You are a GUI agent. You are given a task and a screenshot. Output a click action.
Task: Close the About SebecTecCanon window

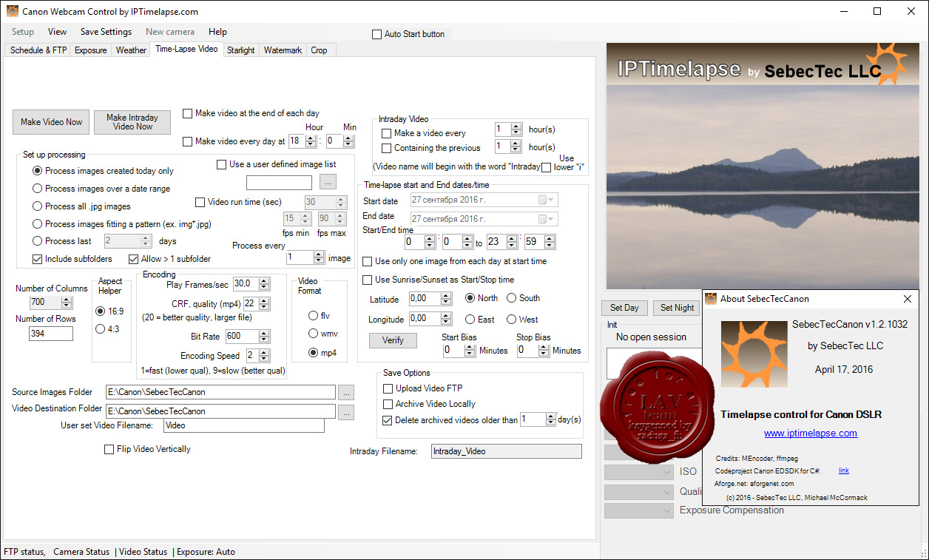point(908,299)
